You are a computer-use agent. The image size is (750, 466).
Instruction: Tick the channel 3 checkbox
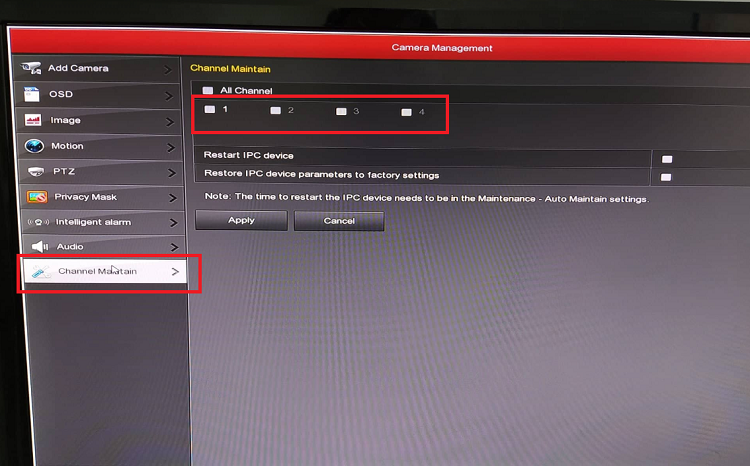point(341,112)
